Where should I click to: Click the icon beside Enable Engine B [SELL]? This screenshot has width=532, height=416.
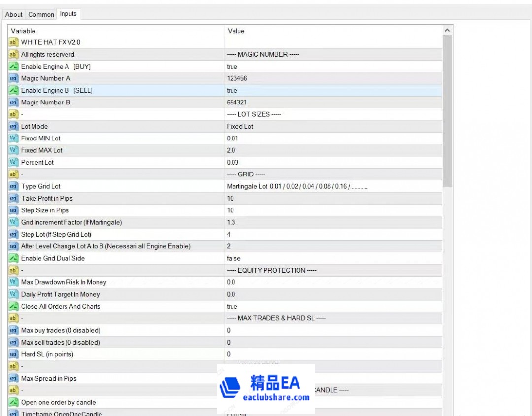(13, 91)
